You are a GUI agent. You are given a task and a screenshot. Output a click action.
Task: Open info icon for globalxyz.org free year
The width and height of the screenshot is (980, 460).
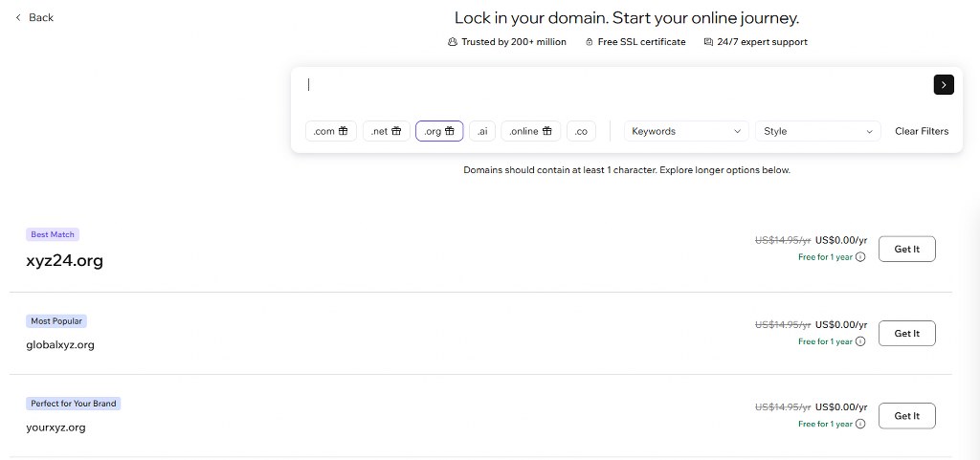coord(860,341)
